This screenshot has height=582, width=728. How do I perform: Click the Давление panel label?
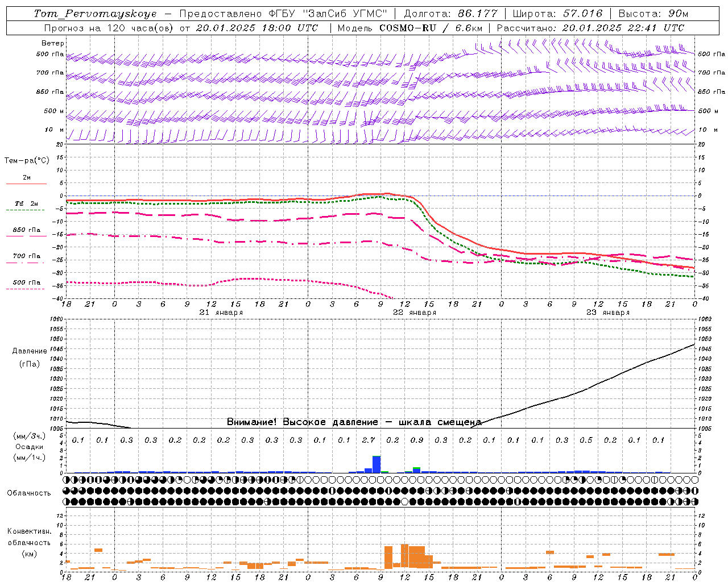pos(30,351)
